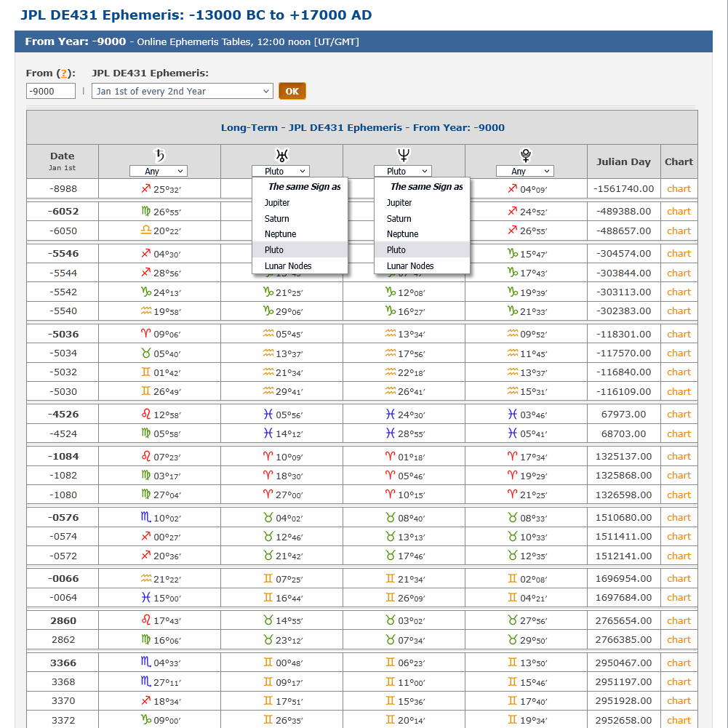This screenshot has width=728, height=728.
Task: Click the Aries glyph in row -5036 Saturn
Action: pyautogui.click(x=145, y=333)
